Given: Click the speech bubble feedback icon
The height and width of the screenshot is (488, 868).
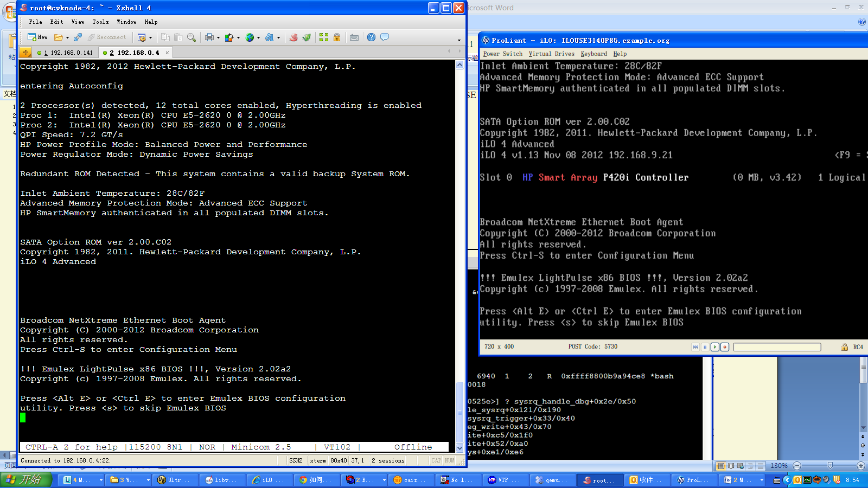Looking at the screenshot, I should pos(385,37).
